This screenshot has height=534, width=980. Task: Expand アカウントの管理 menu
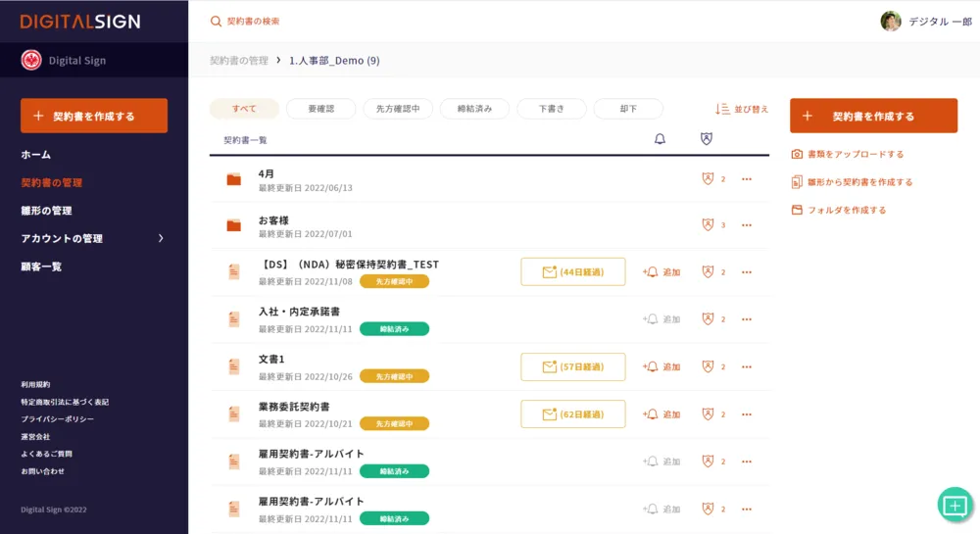coord(161,238)
